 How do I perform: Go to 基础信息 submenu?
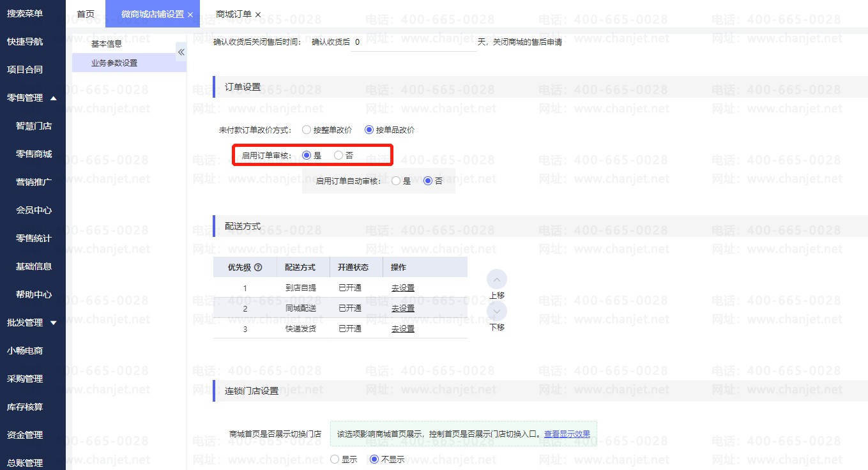click(33, 266)
